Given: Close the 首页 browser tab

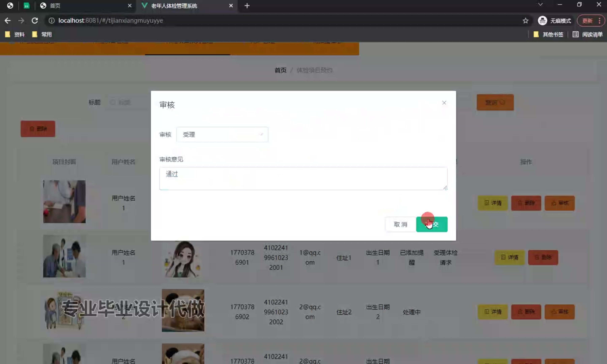Looking at the screenshot, I should point(130,6).
